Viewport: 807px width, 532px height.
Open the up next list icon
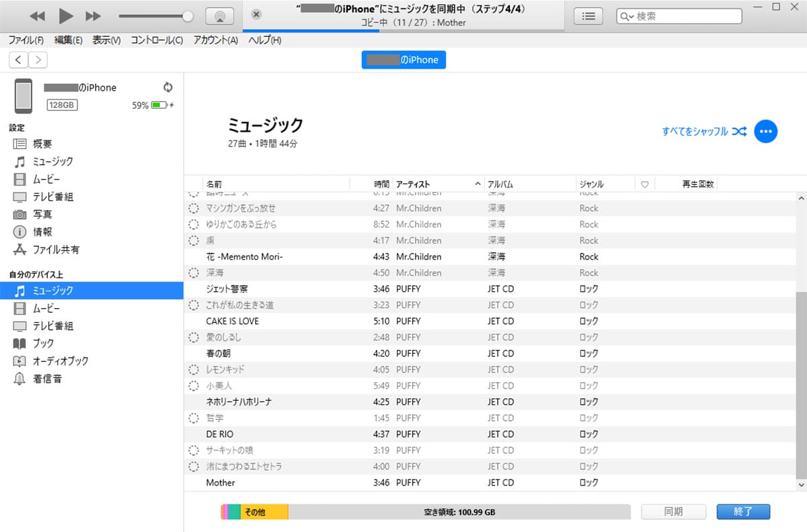click(588, 16)
